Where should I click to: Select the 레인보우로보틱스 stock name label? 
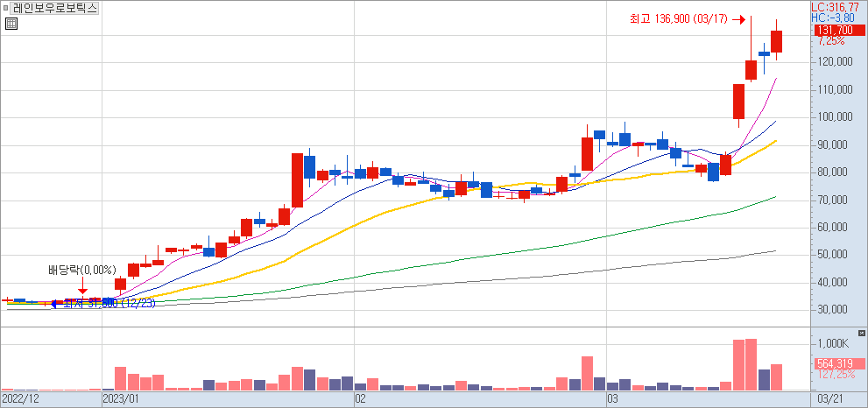[55, 8]
